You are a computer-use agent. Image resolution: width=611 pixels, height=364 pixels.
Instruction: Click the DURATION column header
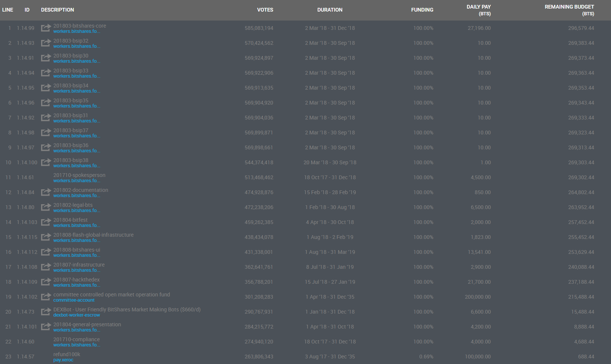(330, 10)
